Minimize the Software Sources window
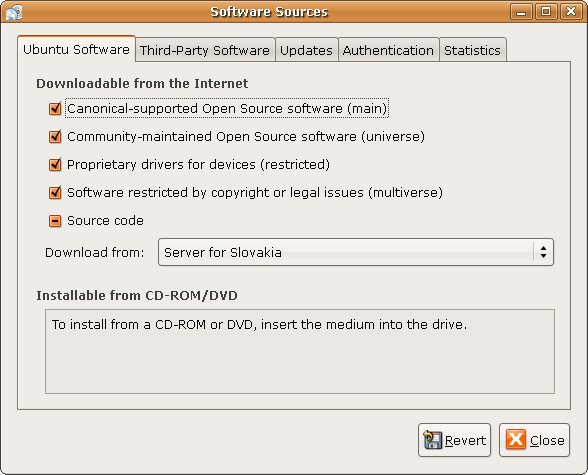The image size is (588, 475). click(x=521, y=12)
